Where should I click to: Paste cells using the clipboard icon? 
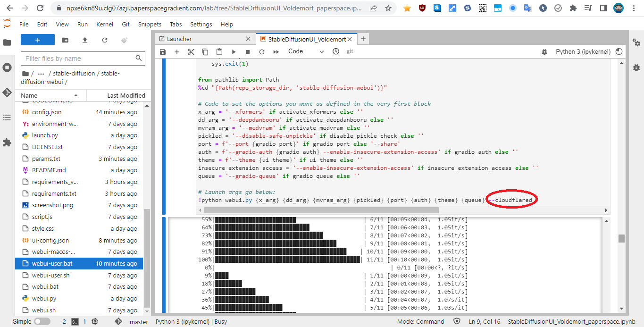(219, 52)
